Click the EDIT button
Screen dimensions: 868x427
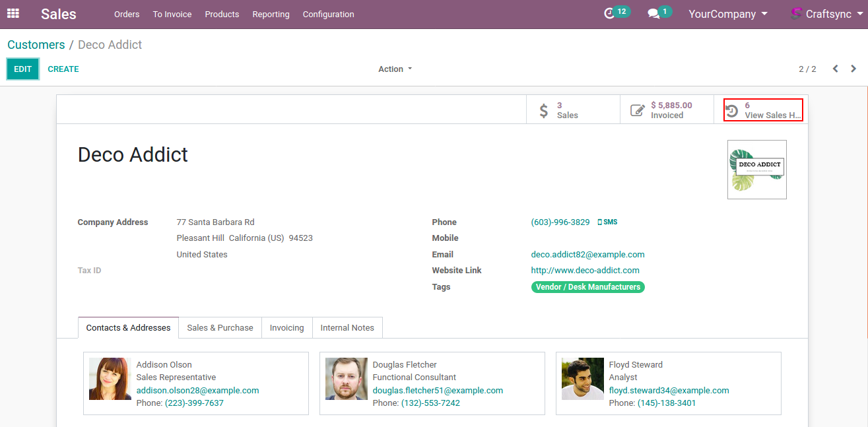[x=23, y=69]
